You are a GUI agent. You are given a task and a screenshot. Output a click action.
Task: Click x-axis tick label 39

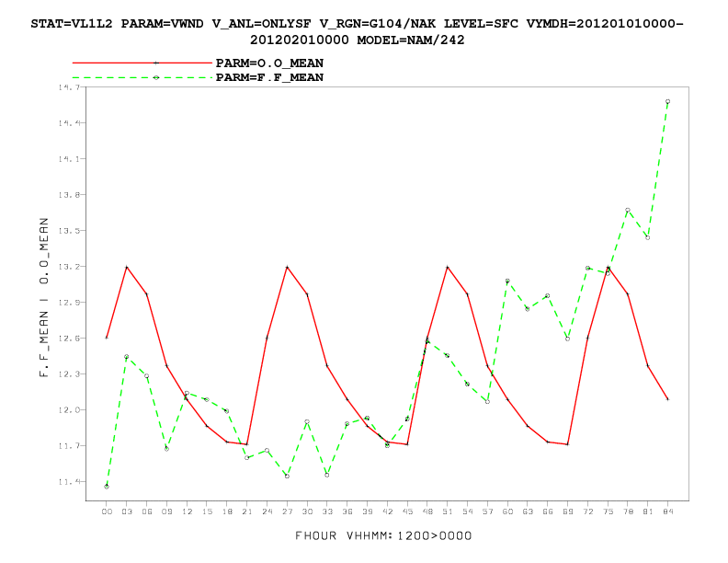[368, 511]
